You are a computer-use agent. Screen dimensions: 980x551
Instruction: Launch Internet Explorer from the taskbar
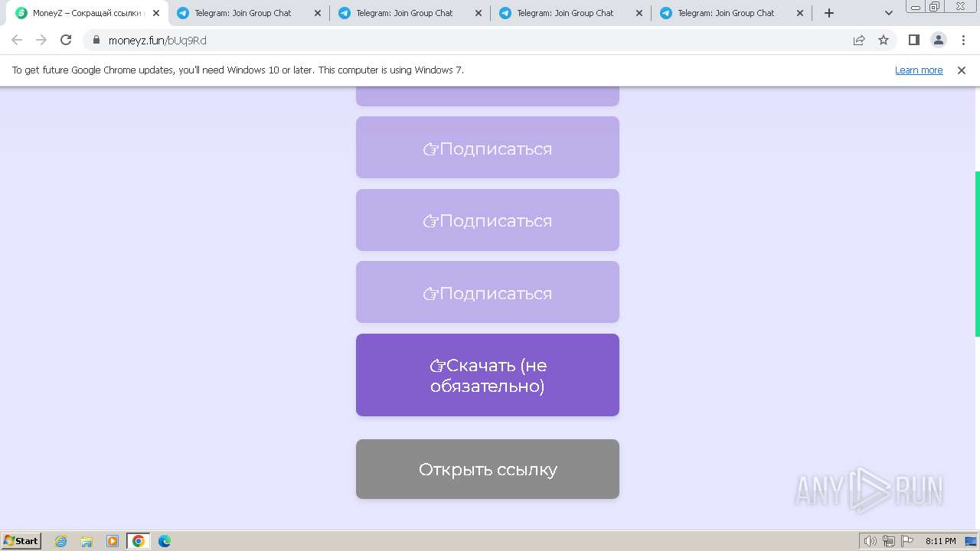60,540
